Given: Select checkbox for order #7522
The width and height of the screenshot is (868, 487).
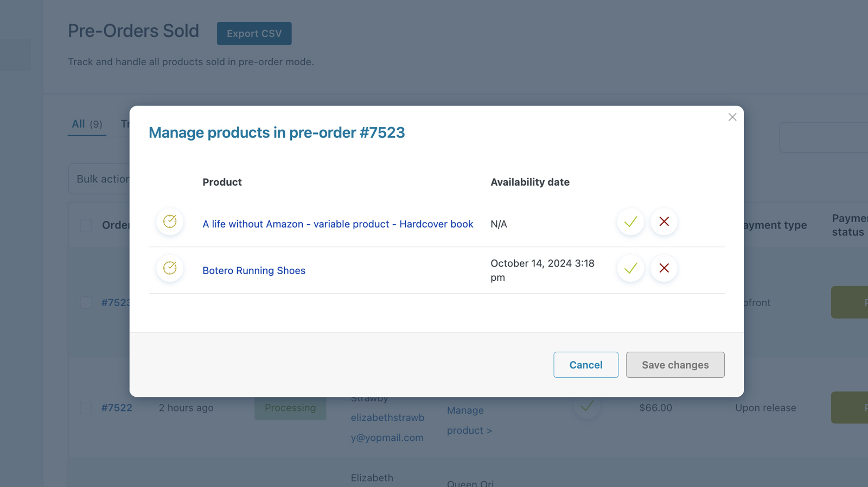Looking at the screenshot, I should (86, 408).
